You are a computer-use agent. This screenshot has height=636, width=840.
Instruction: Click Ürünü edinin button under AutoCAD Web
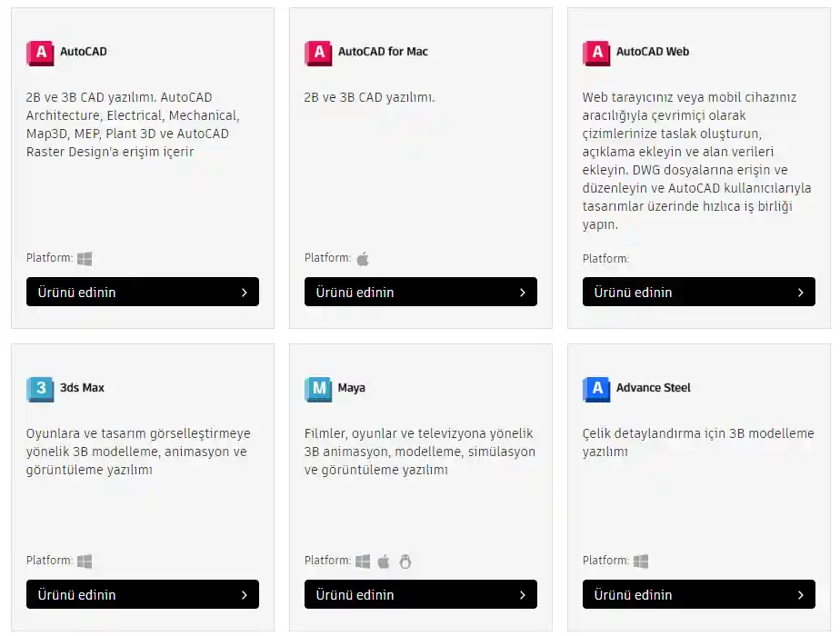tap(699, 292)
